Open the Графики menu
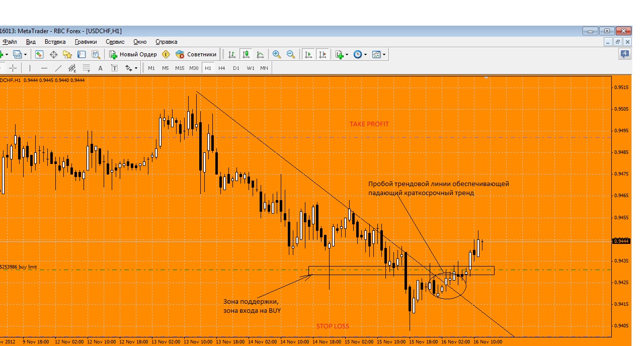Screen dimensions: 644x346 point(86,42)
